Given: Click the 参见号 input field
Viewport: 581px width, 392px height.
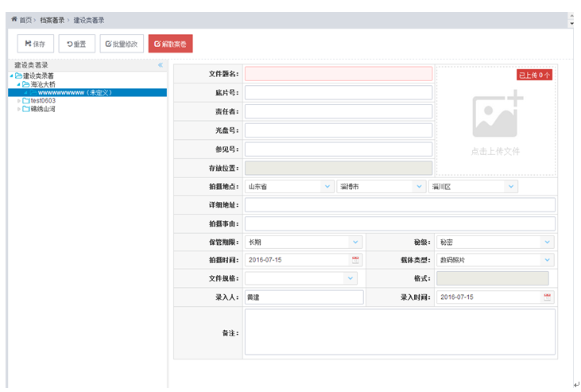Looking at the screenshot, I should coord(339,149).
